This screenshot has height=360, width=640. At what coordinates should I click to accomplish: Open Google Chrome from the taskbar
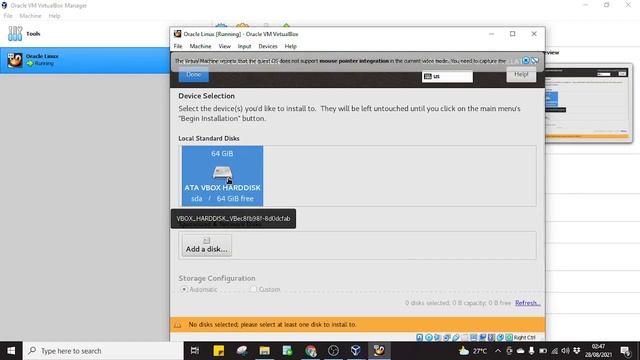coord(311,351)
